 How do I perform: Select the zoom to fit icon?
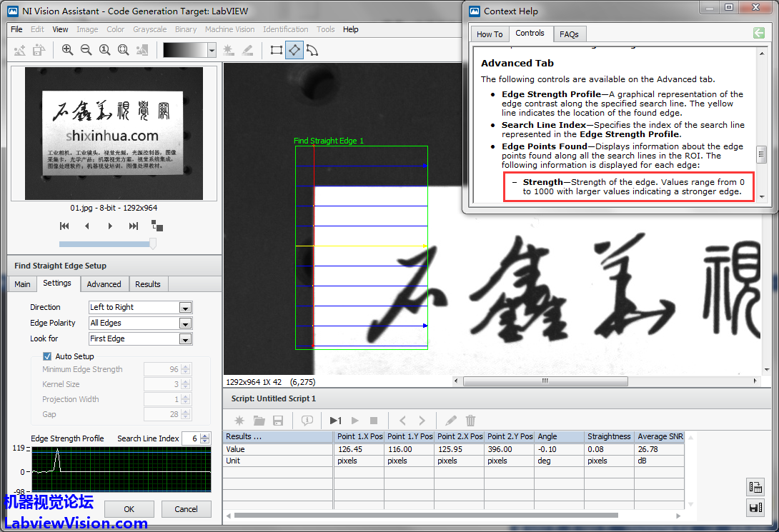123,50
